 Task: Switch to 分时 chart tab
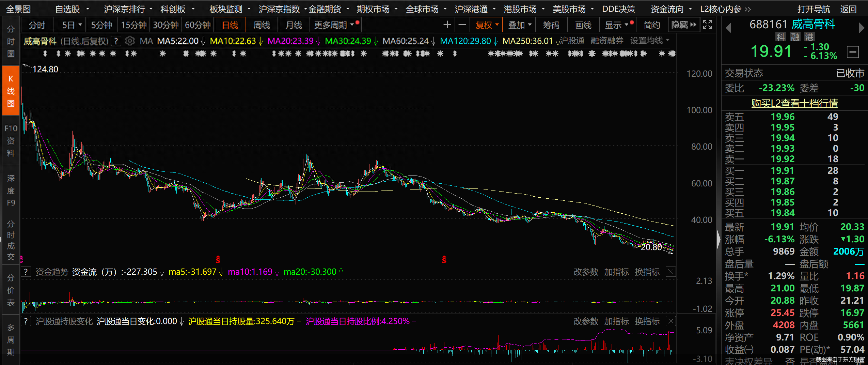point(37,25)
